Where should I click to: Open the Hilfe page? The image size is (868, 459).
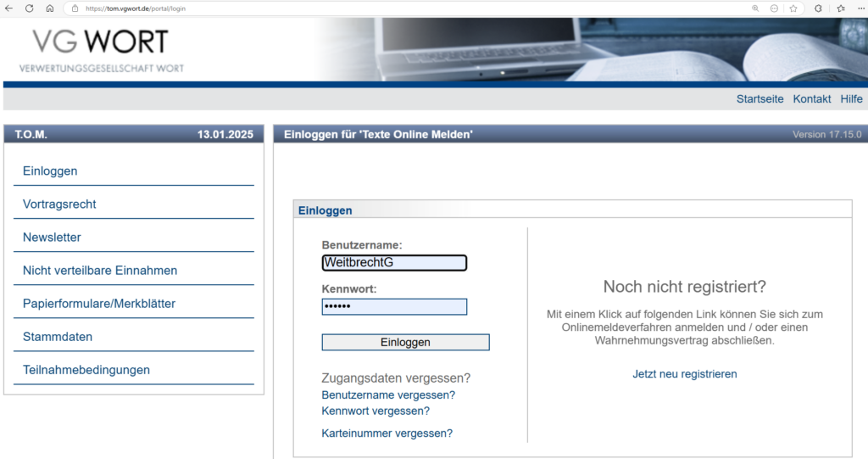pos(851,99)
